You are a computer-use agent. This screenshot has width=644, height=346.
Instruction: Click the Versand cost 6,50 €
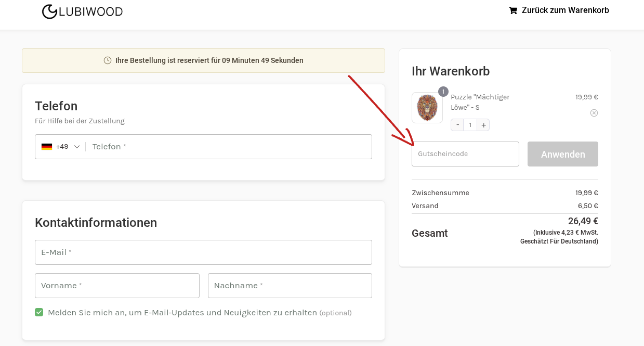pos(588,206)
